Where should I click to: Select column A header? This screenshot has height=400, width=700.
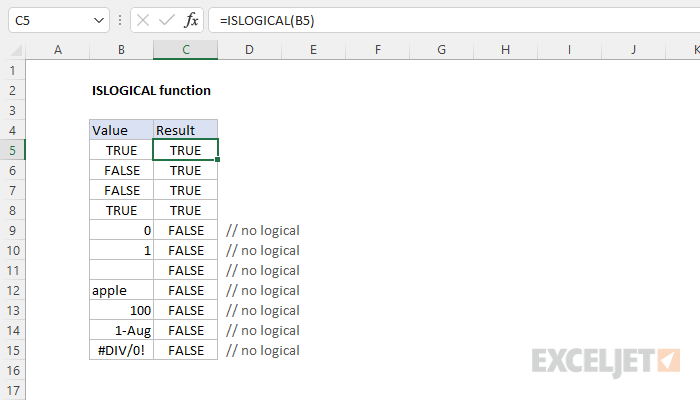pos(58,50)
